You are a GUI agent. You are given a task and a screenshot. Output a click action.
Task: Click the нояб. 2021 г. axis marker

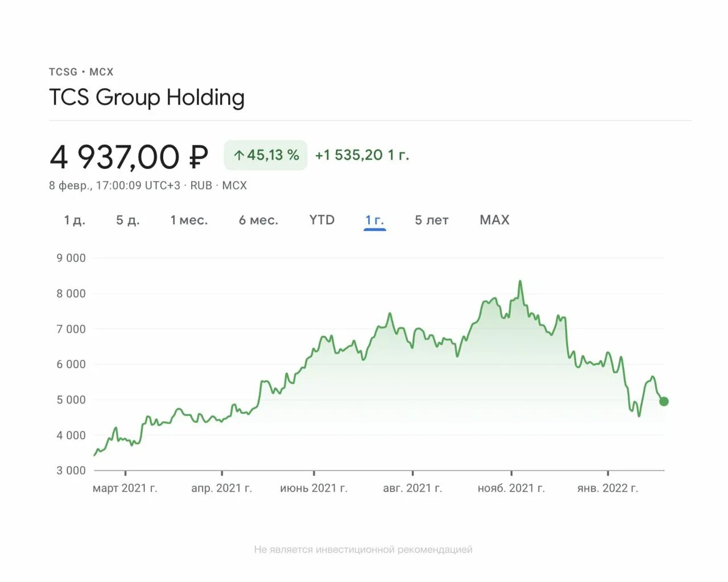pos(511,488)
